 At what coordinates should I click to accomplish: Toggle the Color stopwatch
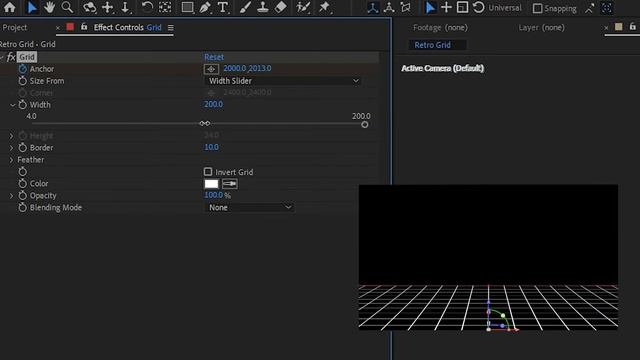22,184
